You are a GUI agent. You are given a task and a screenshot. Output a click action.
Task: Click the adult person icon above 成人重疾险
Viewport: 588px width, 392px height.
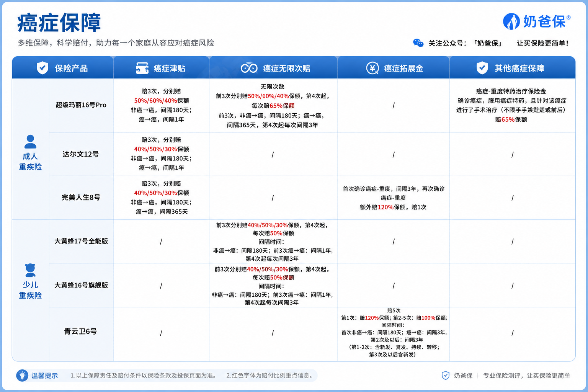[x=30, y=142]
